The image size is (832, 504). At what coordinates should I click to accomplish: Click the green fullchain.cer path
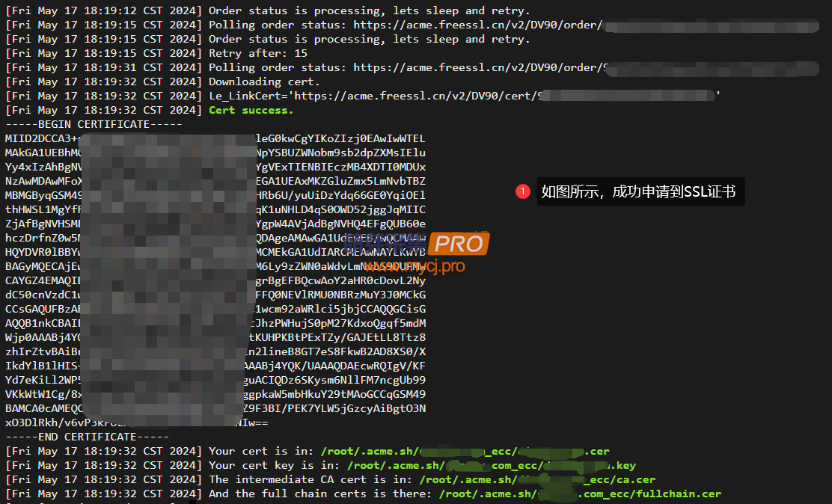[580, 494]
